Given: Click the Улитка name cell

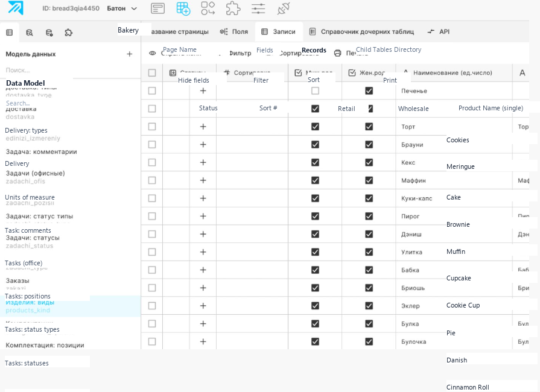Looking at the screenshot, I should 454,252.
